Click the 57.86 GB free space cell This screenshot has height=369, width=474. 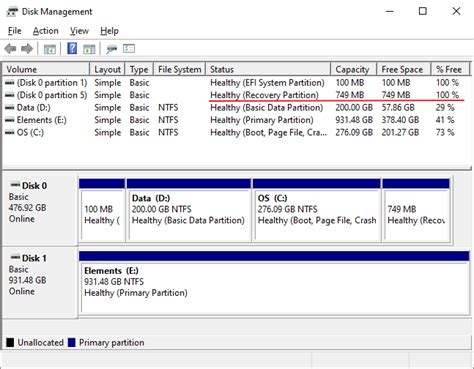point(398,108)
